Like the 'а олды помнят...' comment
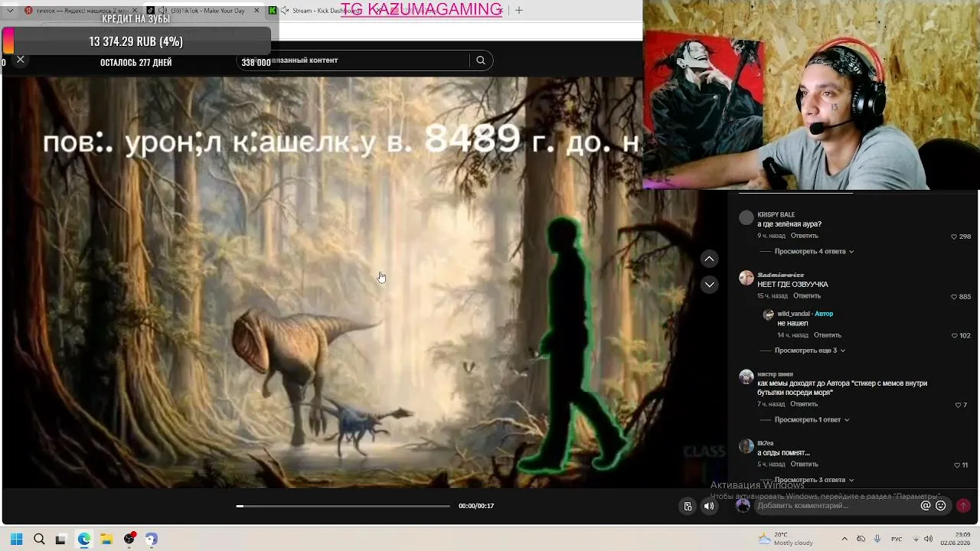 (957, 465)
